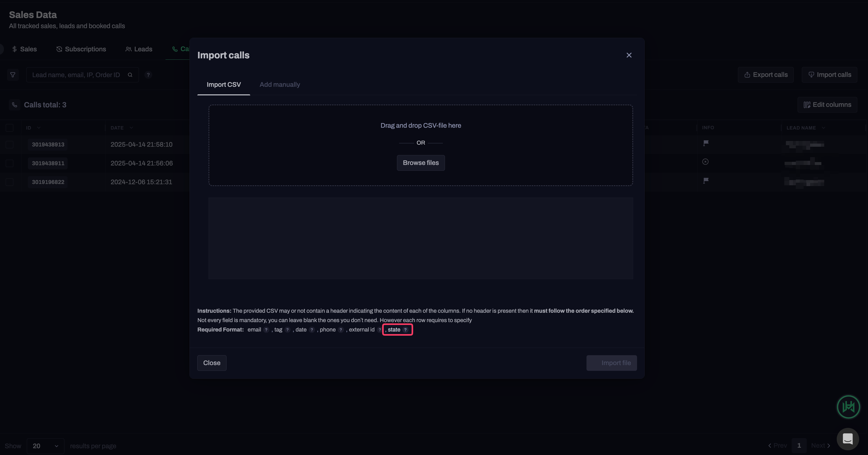
Task: Click date 2024-12-06 15:21:31
Action: pos(141,182)
